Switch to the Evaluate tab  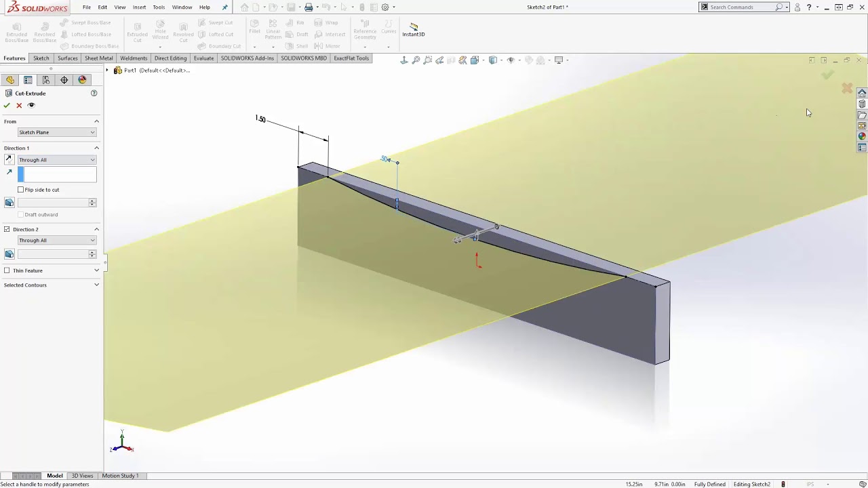point(203,58)
